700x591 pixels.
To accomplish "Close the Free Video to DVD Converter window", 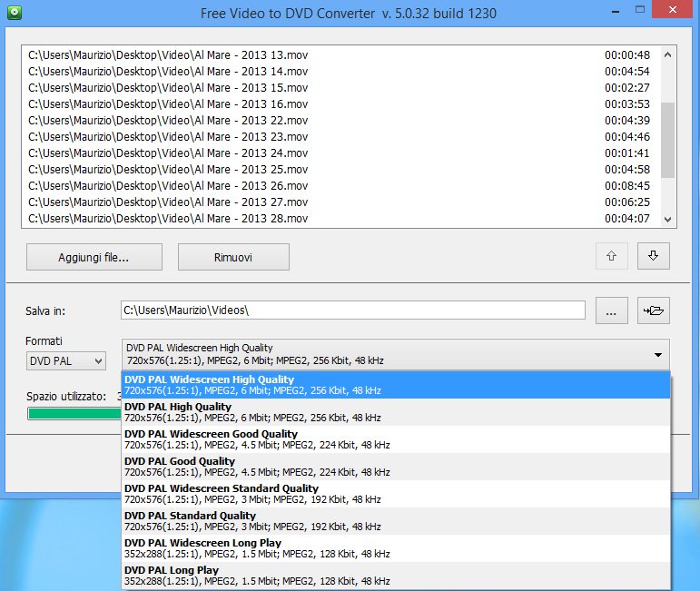I will click(x=672, y=13).
